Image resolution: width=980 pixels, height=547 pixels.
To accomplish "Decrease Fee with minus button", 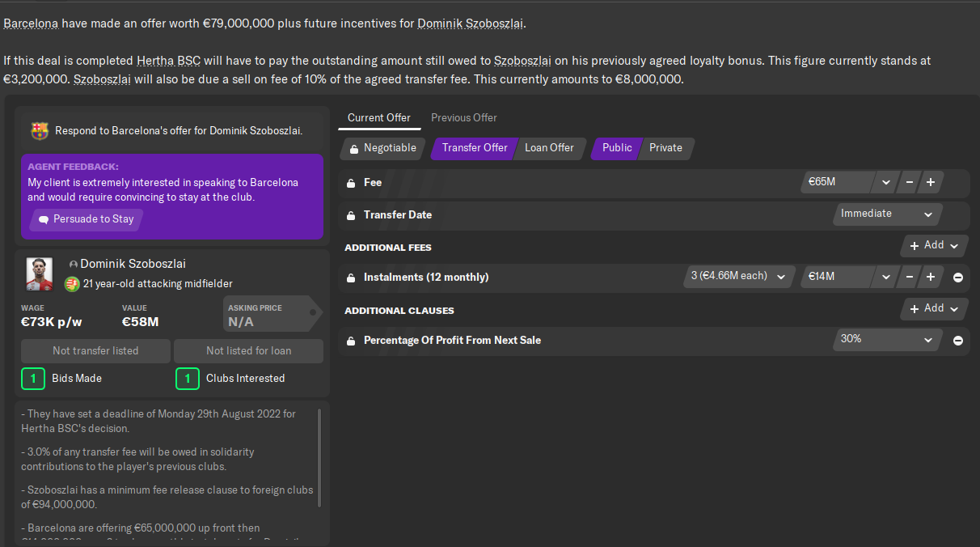I will (x=910, y=183).
